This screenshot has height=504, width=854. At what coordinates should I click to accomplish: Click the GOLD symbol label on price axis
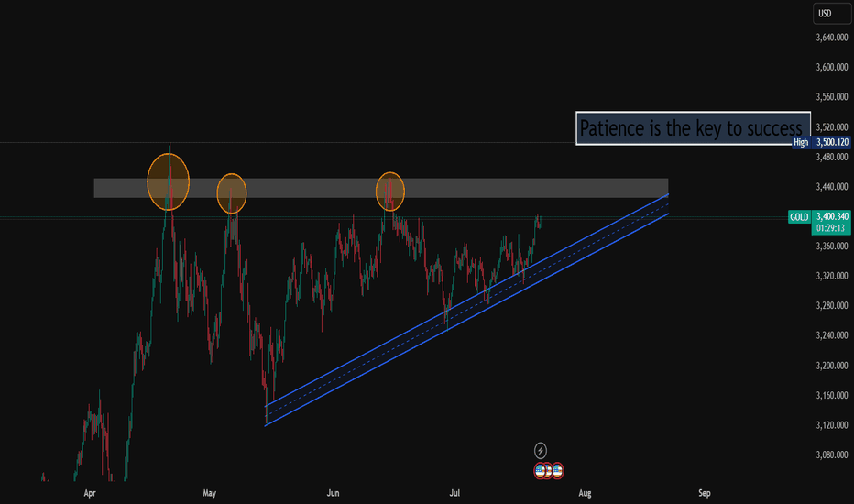click(x=799, y=217)
